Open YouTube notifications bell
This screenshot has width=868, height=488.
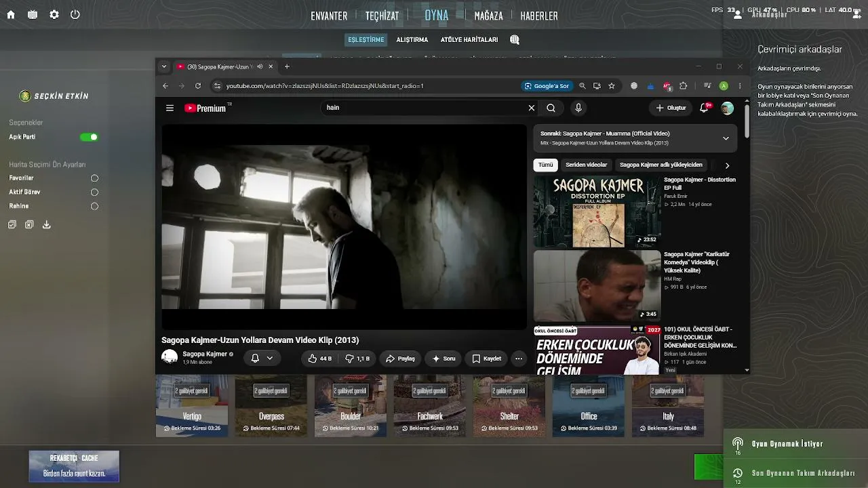pyautogui.click(x=705, y=108)
